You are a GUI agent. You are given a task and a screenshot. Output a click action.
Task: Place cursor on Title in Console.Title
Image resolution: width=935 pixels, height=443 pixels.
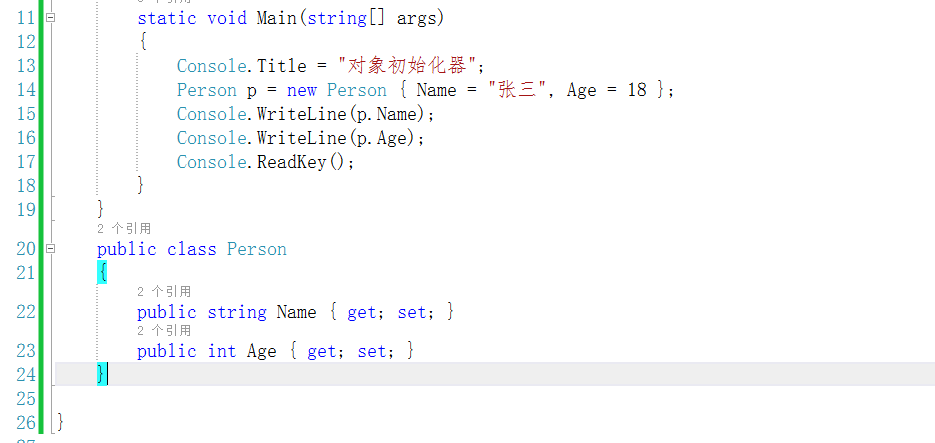tap(282, 66)
